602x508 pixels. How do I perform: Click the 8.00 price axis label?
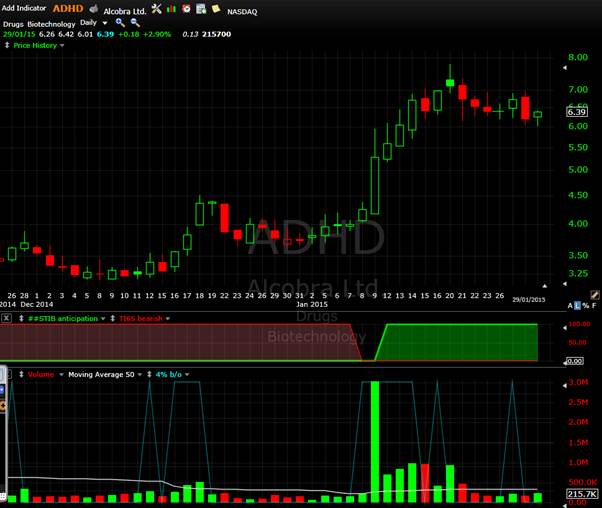click(x=578, y=57)
